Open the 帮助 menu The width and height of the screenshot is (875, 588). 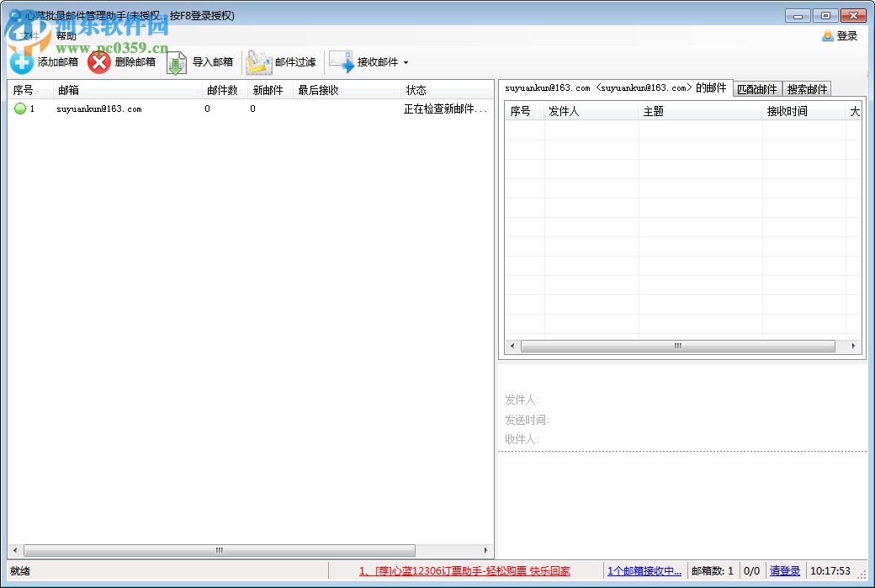[x=66, y=36]
